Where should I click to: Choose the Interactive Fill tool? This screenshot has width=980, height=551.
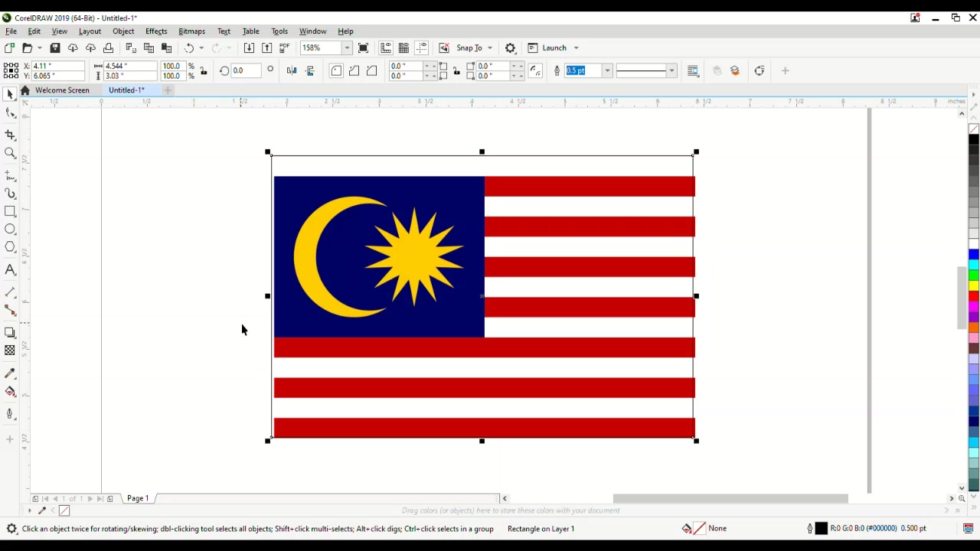pyautogui.click(x=10, y=392)
